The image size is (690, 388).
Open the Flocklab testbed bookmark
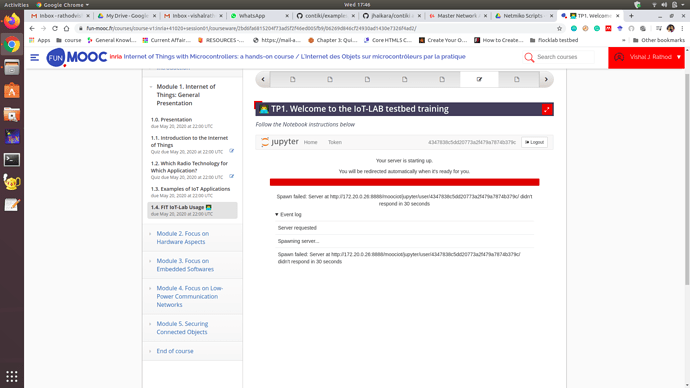[554, 40]
